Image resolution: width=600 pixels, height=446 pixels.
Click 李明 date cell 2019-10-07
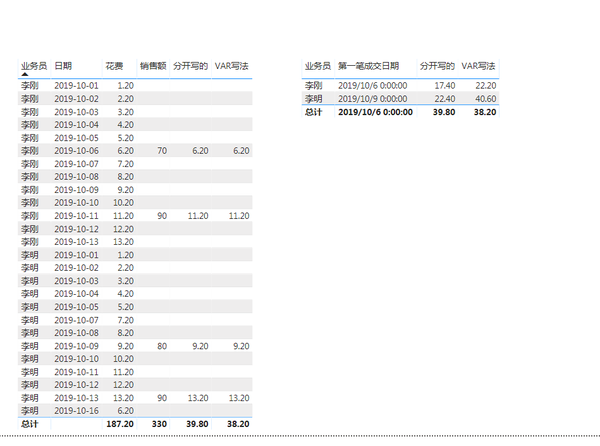[77, 320]
